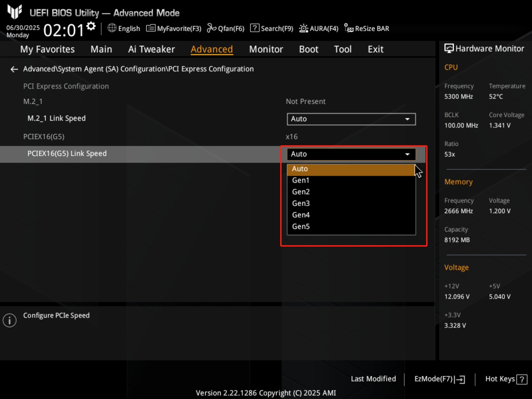
Task: Open AURA(F4) lighting settings
Action: [303, 28]
